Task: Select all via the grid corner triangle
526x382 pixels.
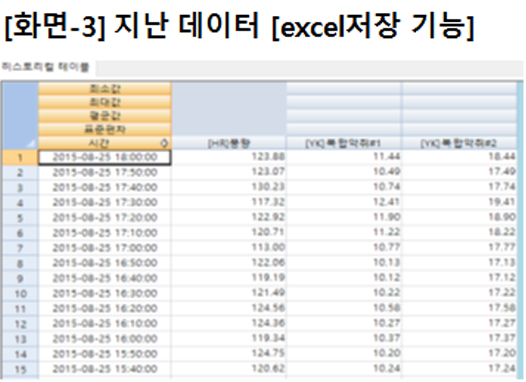Action: coord(31,144)
